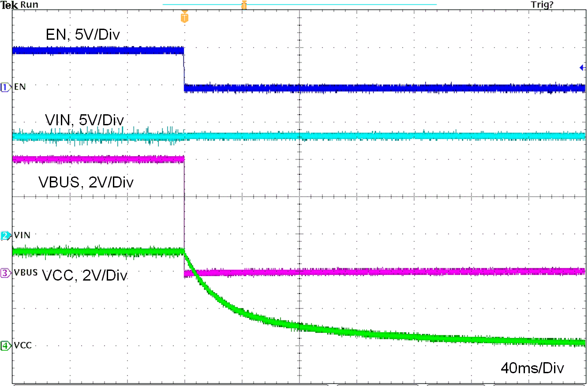The image size is (588, 386).
Task: Open the 40ms/Div timebase selector
Action: tap(532, 368)
